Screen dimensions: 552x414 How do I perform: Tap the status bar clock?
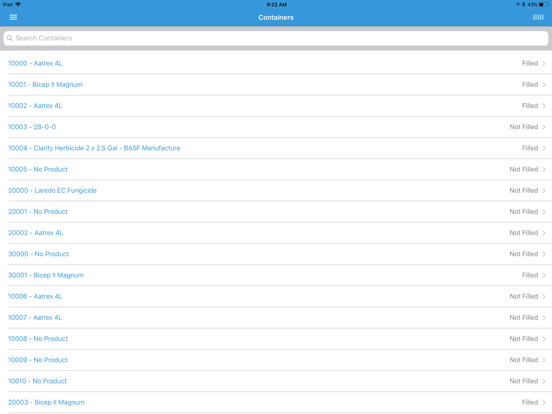pos(276,5)
